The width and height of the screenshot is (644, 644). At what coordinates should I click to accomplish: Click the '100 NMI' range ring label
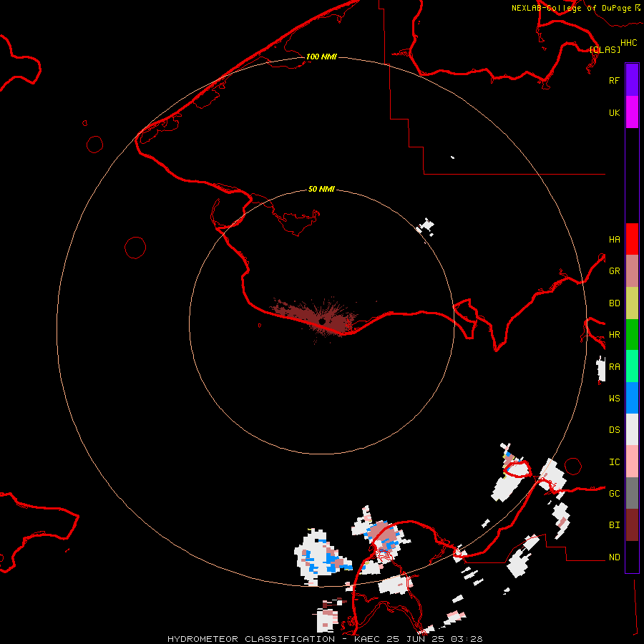pyautogui.click(x=321, y=57)
